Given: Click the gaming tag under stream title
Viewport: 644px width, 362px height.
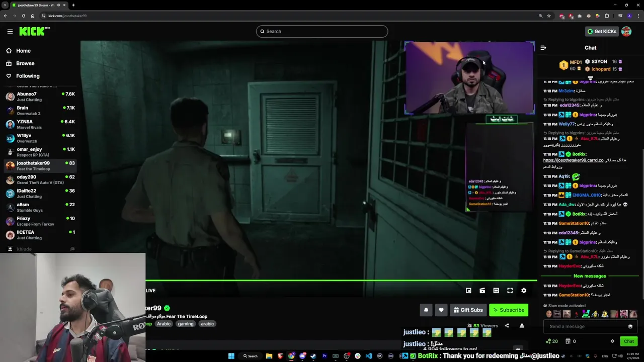Looking at the screenshot, I should (x=186, y=324).
